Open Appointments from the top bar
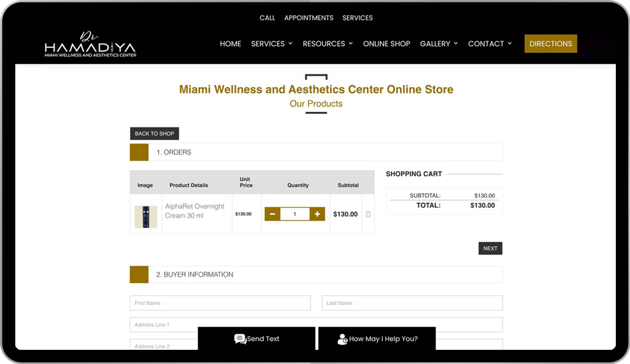Viewport: 630px width, 364px height. 309,18
